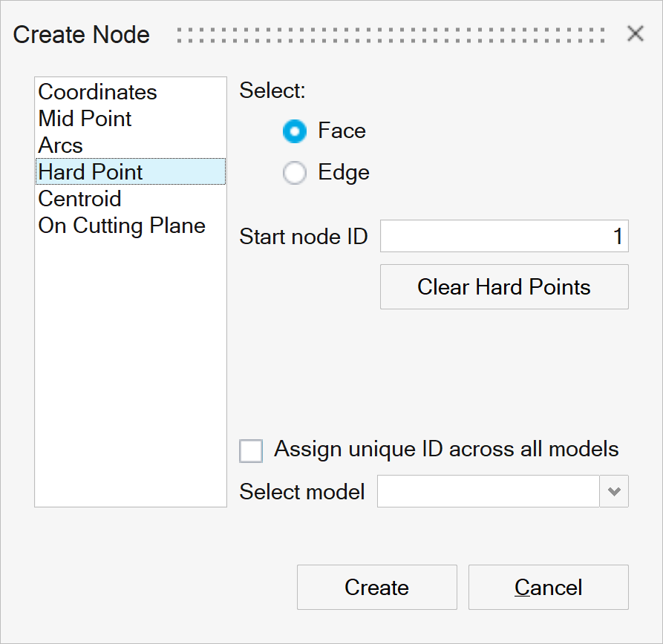Select the On Cutting Plane option
Image resolution: width=663 pixels, height=644 pixels.
pos(122,226)
